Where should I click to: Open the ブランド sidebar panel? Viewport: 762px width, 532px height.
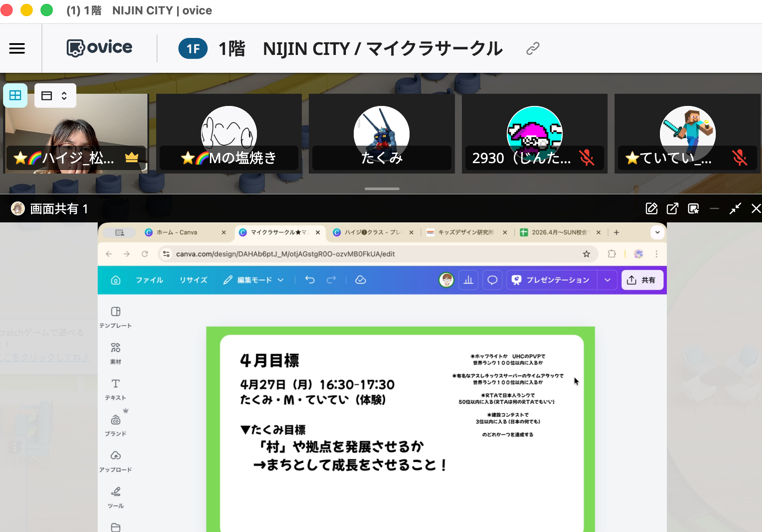coord(116,425)
